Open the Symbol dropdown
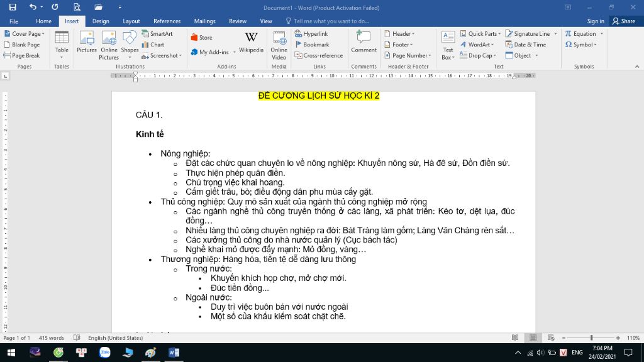Viewport: 644px width, 362px height. [580, 45]
